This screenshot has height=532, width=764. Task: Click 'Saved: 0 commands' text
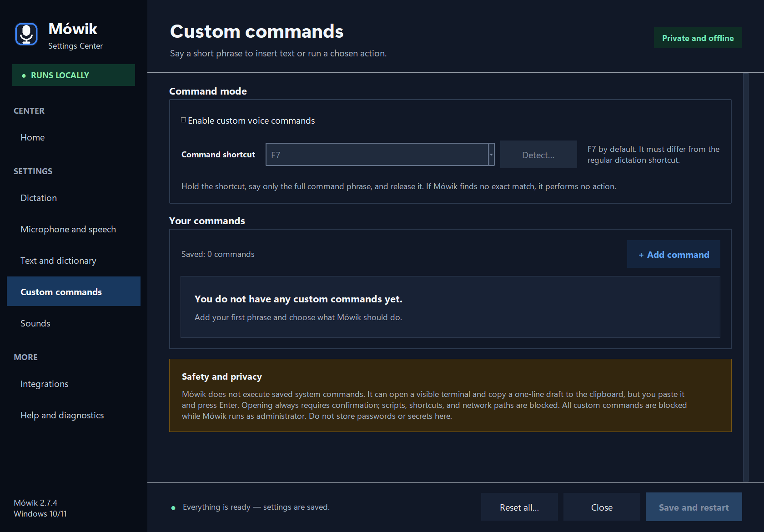point(218,254)
